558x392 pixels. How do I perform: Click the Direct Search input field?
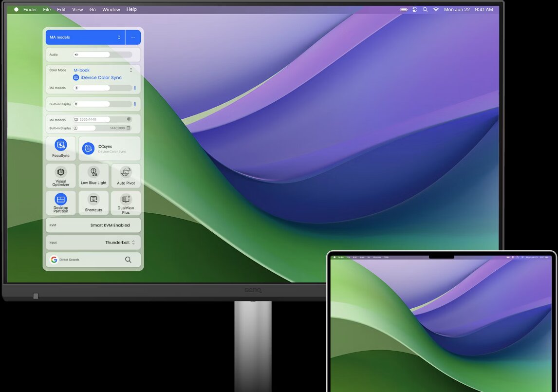pyautogui.click(x=93, y=260)
